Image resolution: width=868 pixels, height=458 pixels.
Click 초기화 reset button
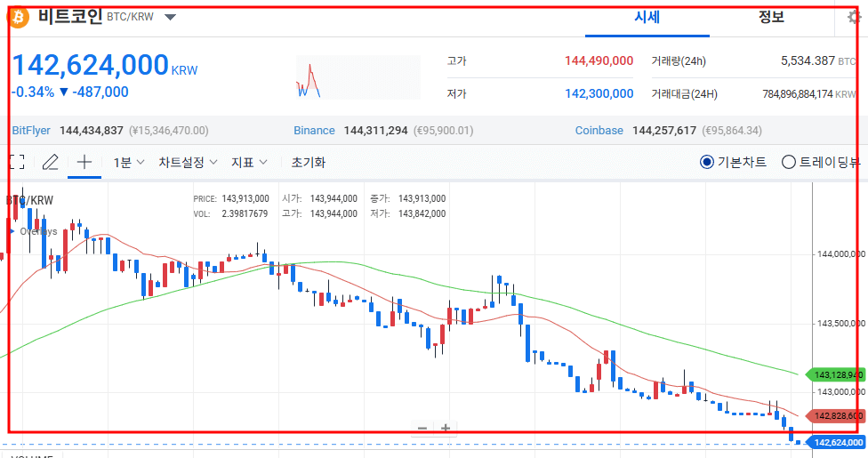point(309,162)
